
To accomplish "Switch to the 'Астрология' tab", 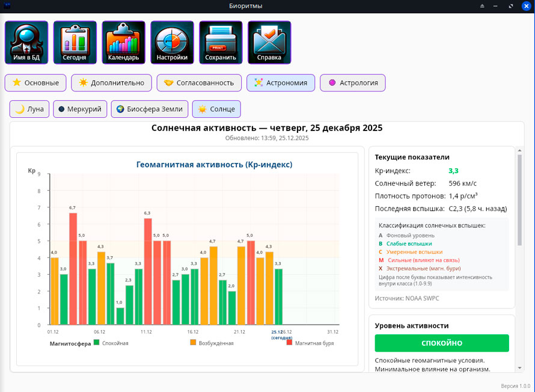I will [x=352, y=83].
